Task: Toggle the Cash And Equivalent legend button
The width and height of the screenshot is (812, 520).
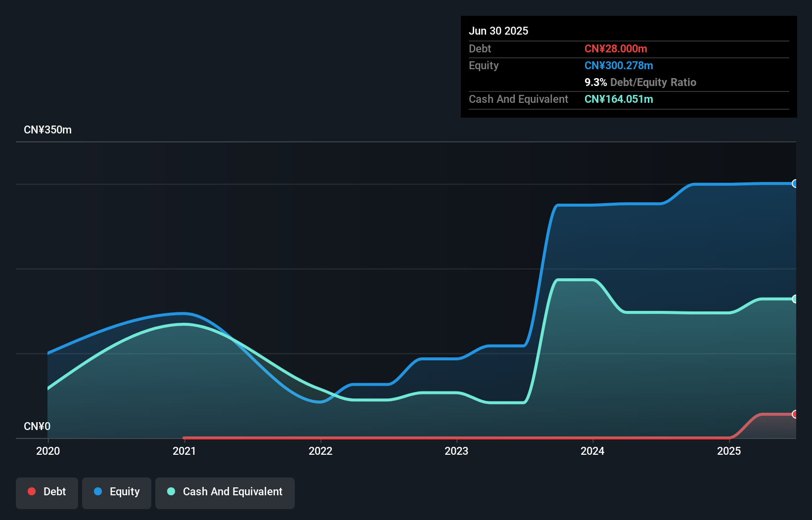Action: click(x=225, y=493)
